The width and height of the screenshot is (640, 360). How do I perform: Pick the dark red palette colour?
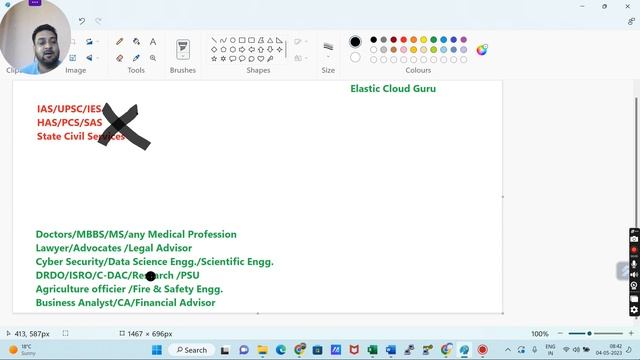coord(393,40)
